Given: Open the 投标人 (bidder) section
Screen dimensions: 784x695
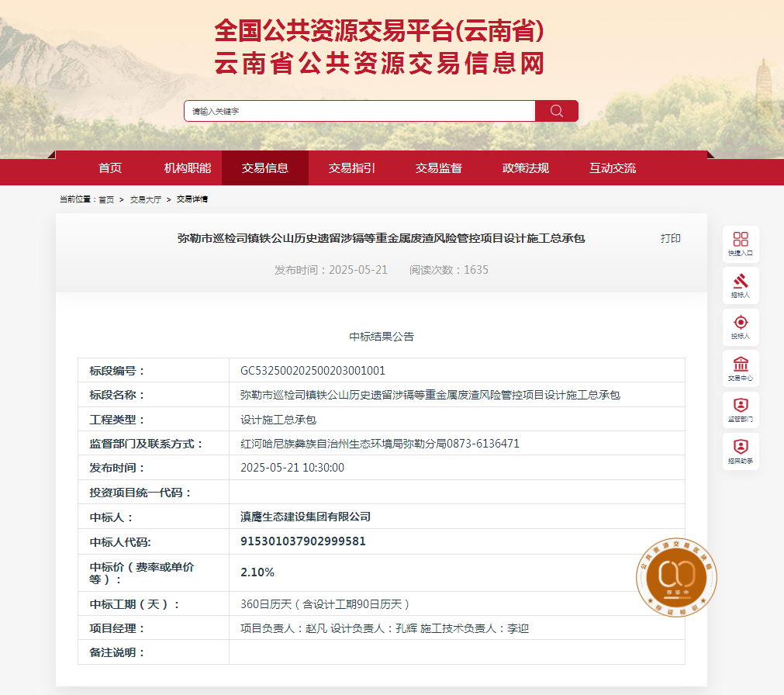Looking at the screenshot, I should click(x=741, y=327).
